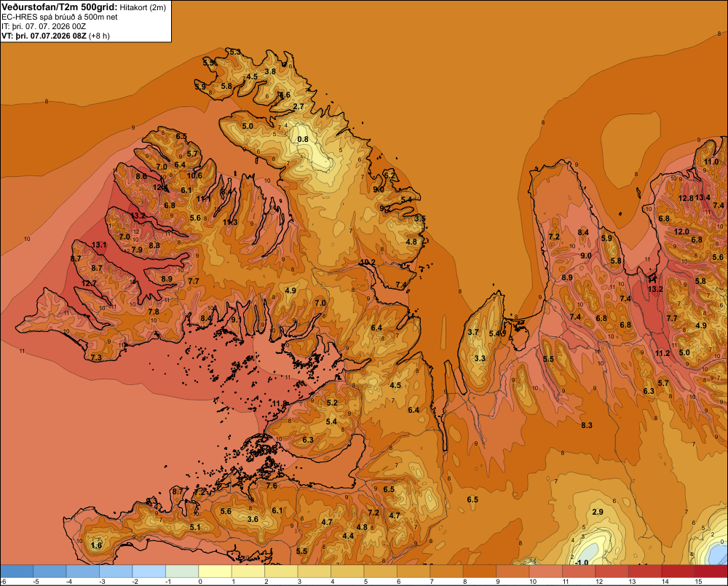Click the '-6' tick label on the legend

click(x=3, y=582)
